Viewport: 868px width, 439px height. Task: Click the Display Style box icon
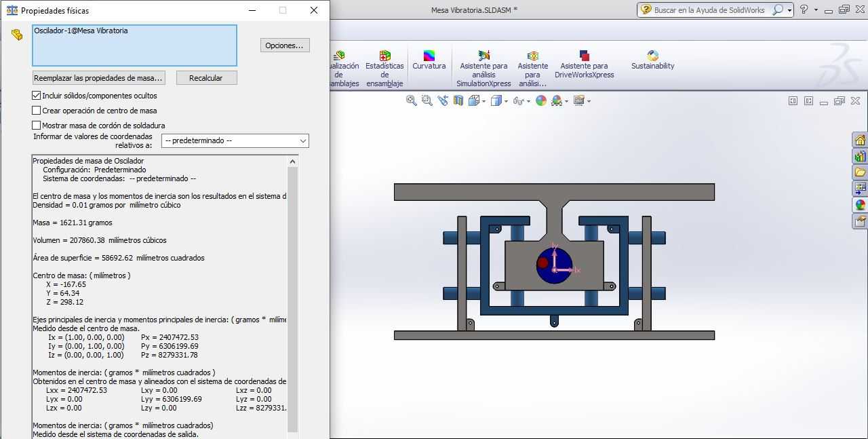coord(496,100)
